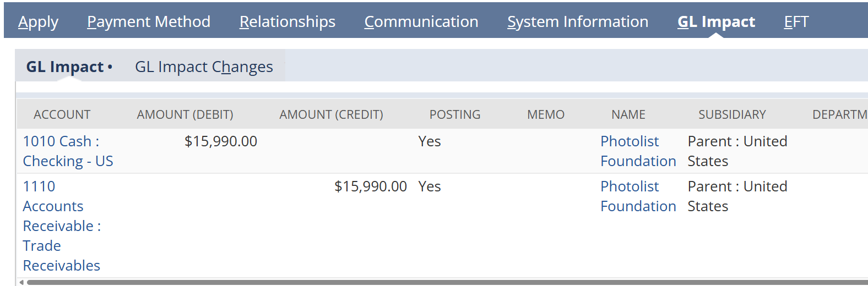The width and height of the screenshot is (868, 286).
Task: Go to the Communication tab
Action: pos(421,21)
